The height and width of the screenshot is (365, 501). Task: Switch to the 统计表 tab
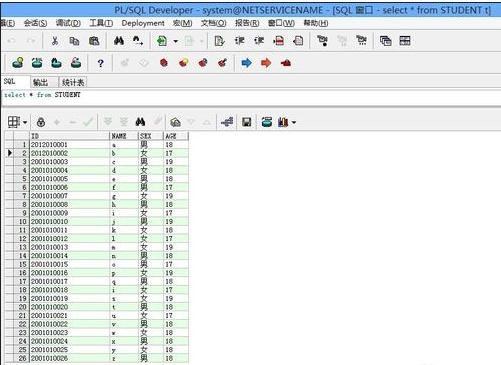(x=73, y=82)
